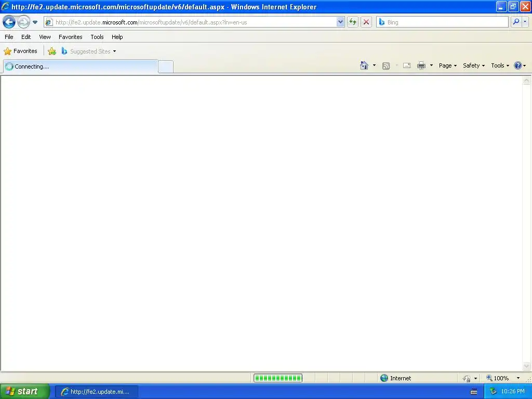Click the system tray notification icon

493,392
